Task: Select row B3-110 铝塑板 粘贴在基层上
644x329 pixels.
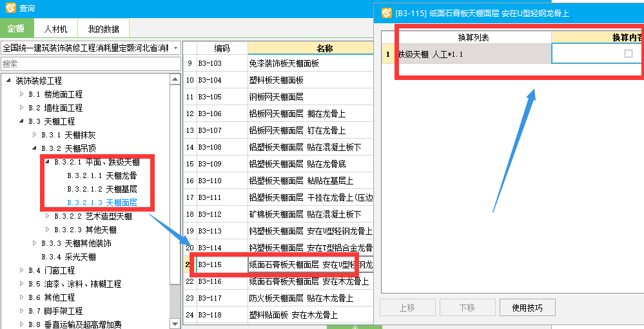Action: pyautogui.click(x=278, y=181)
